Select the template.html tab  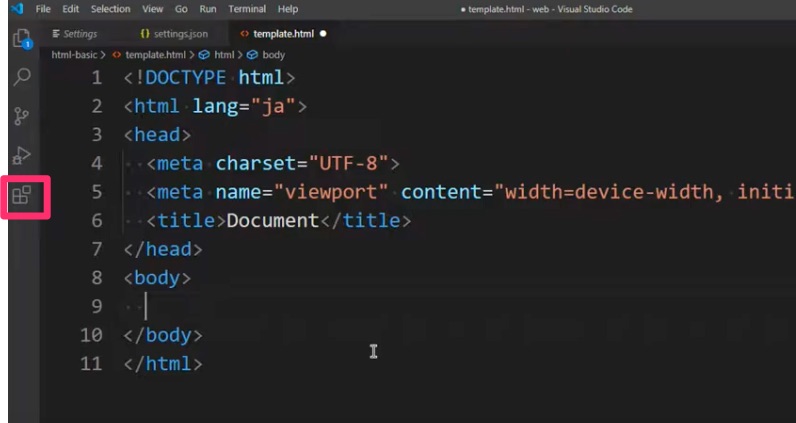(283, 34)
